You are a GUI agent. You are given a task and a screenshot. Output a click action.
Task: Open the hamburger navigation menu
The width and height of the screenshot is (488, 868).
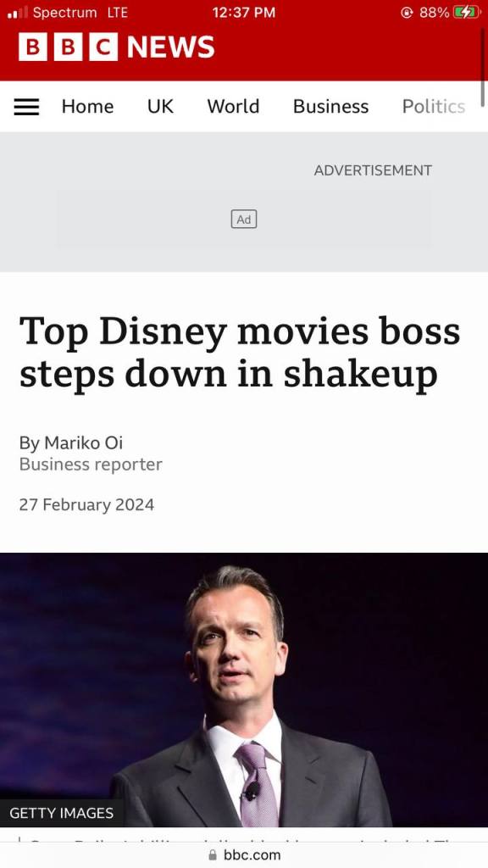26,106
